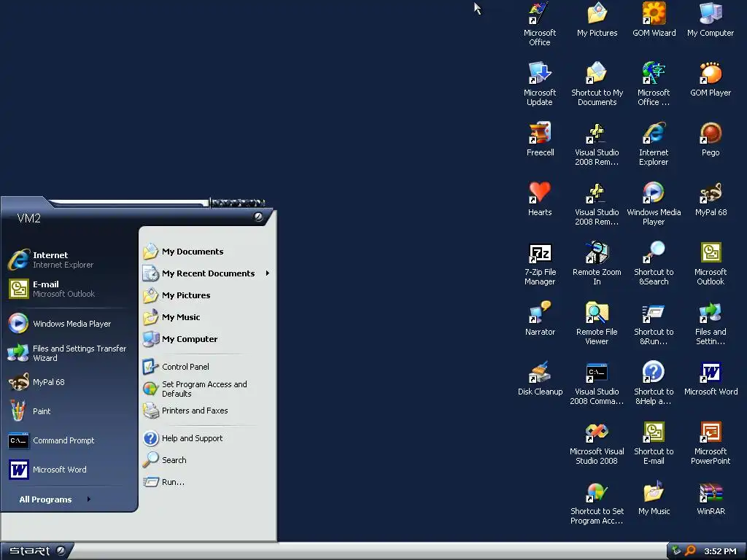
Task: Launch Pego desktop icon
Action: point(711,139)
